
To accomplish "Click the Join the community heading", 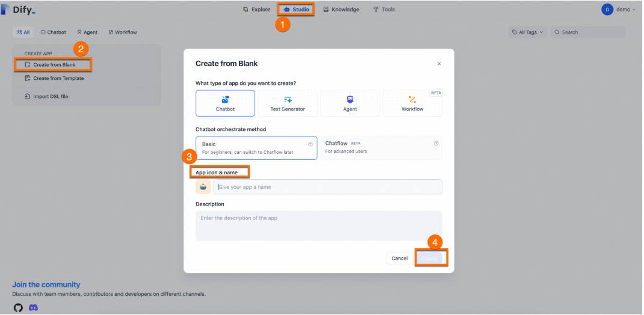I will click(x=46, y=285).
